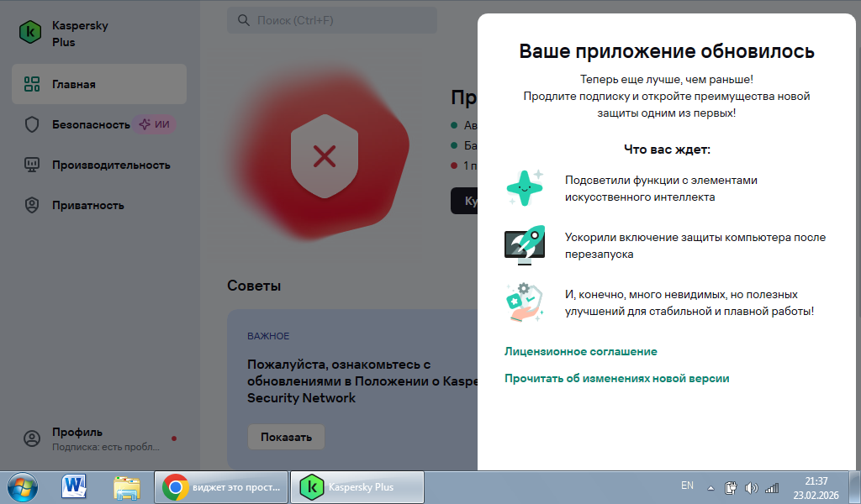This screenshot has height=504, width=861.
Task: Click the Kaspersky Plus logo icon
Action: (30, 33)
